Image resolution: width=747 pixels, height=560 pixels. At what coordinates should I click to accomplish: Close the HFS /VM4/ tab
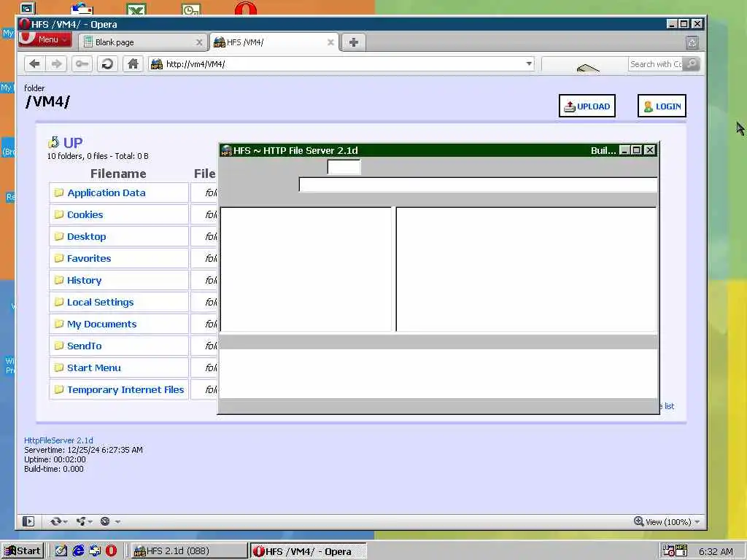[x=330, y=42]
